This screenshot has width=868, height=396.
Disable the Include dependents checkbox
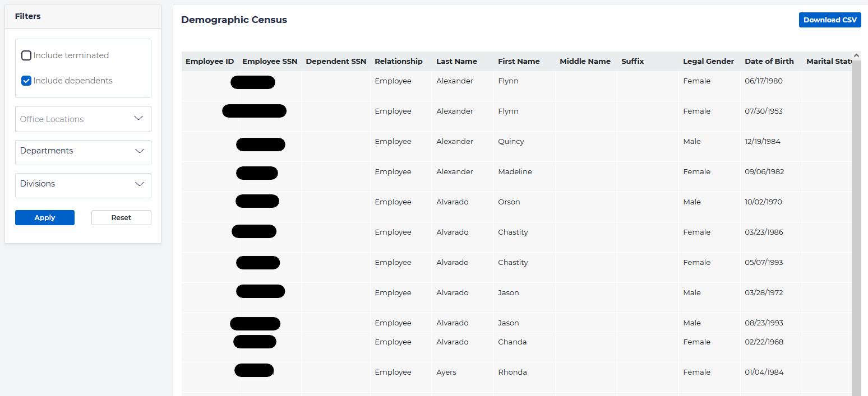pos(26,80)
